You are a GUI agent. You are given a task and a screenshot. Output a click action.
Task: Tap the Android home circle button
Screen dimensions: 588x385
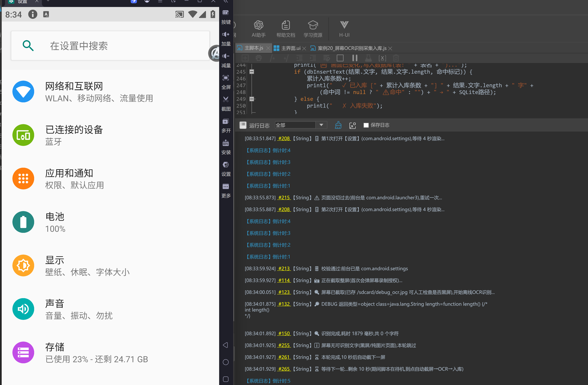pyautogui.click(x=226, y=362)
